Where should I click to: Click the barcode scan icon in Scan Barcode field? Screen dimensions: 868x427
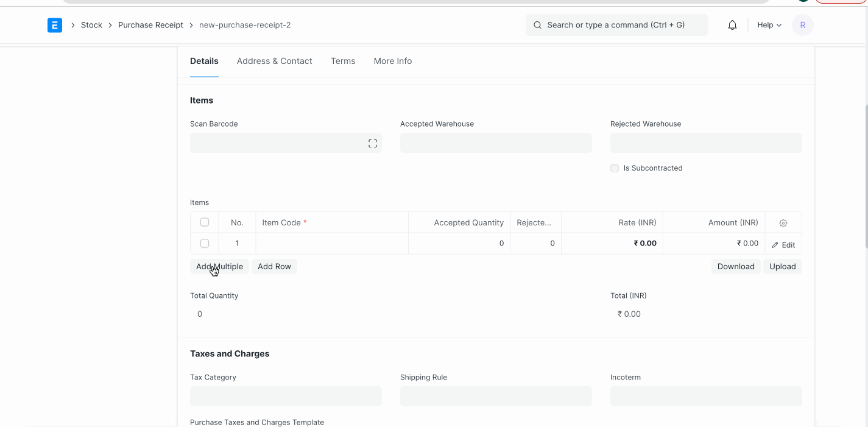[x=372, y=143]
